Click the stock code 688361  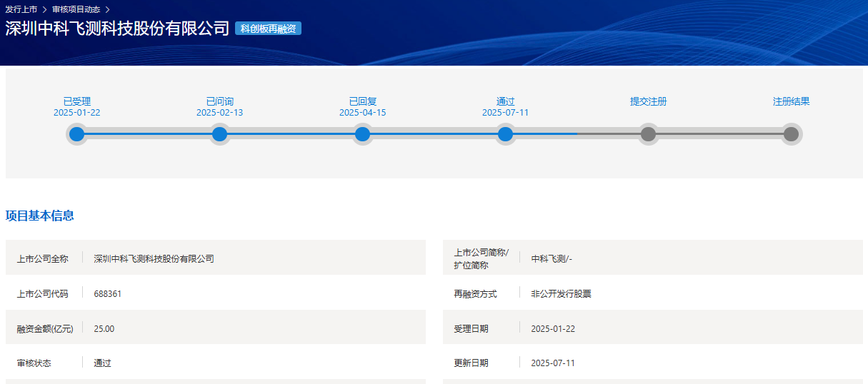(x=108, y=293)
